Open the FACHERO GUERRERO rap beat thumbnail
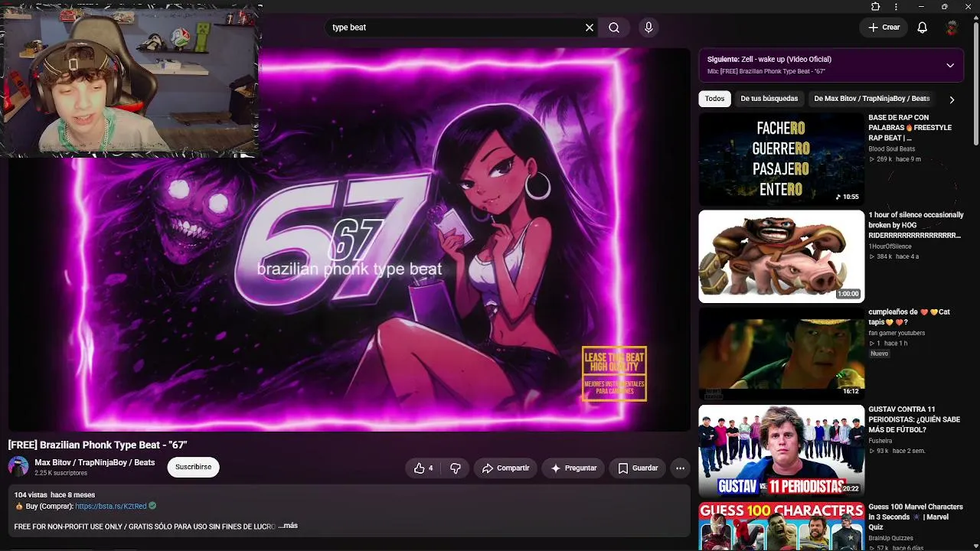Image resolution: width=980 pixels, height=551 pixels. [x=781, y=159]
